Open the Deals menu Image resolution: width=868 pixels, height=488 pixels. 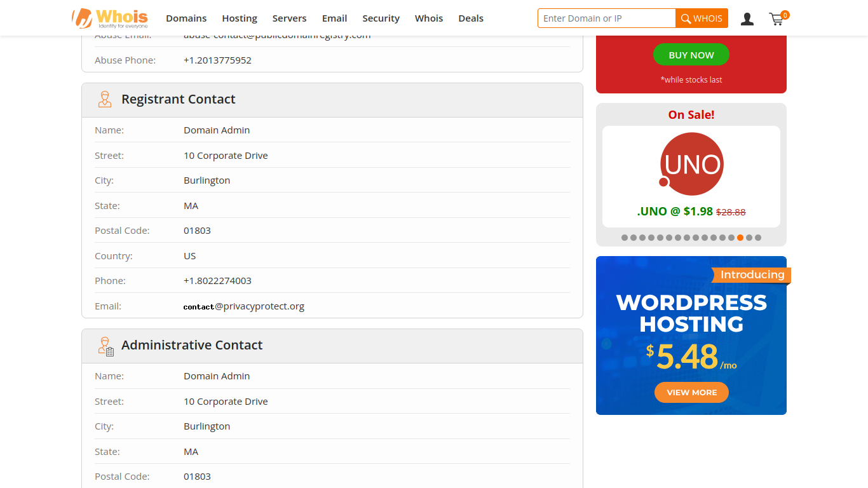click(x=471, y=18)
